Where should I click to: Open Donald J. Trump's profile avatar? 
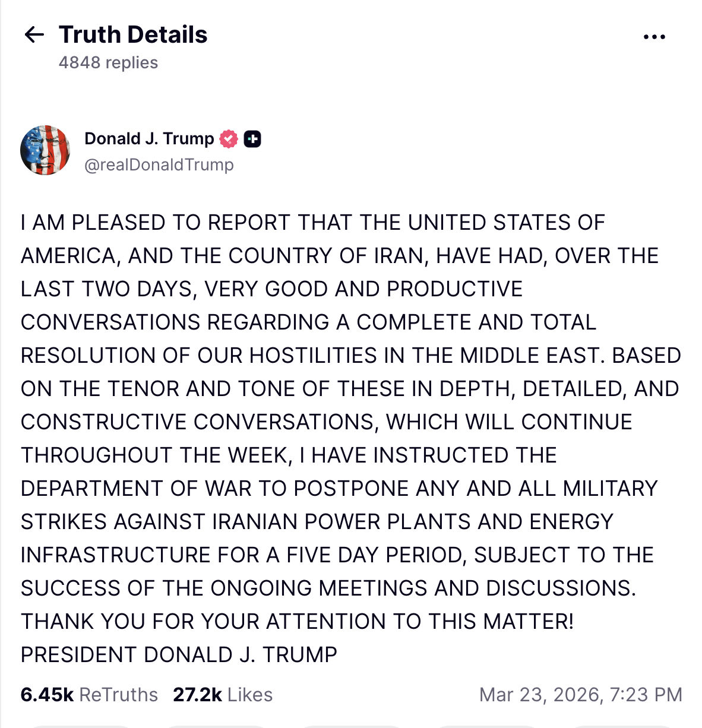click(x=45, y=150)
